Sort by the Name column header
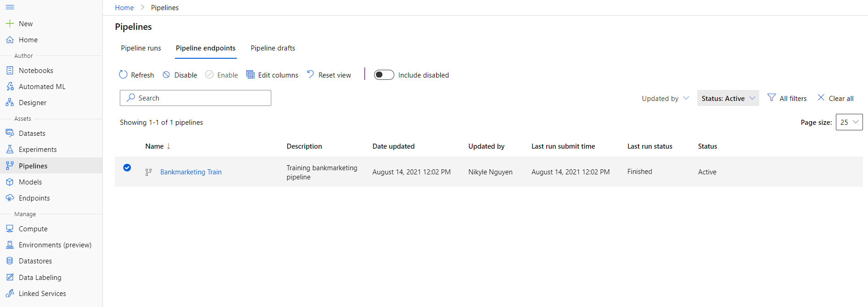868x307 pixels. click(x=158, y=146)
